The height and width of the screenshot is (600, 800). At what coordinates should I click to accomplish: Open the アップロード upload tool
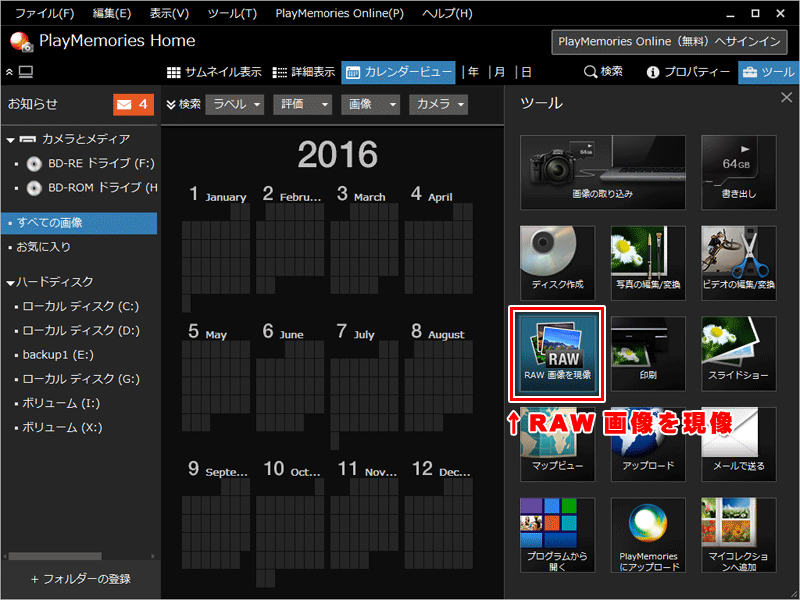point(648,444)
